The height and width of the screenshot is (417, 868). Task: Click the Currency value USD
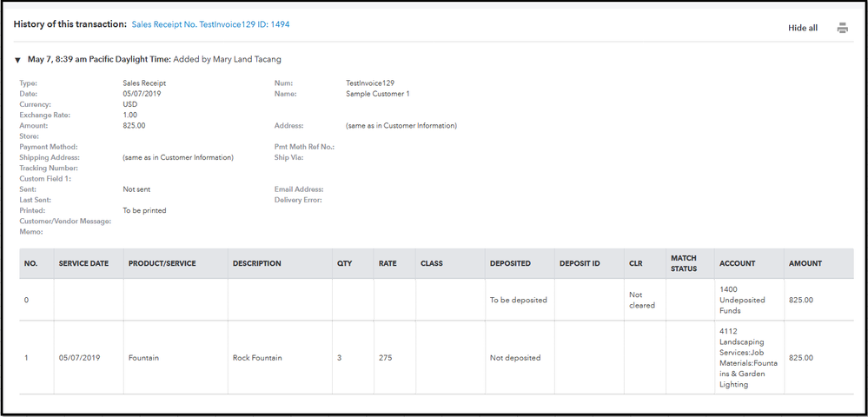(130, 104)
